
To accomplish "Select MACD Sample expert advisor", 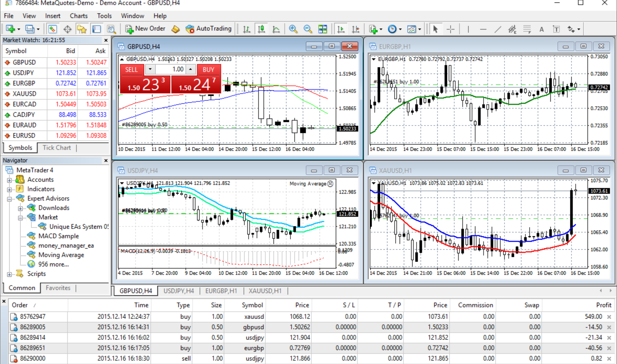I will pos(59,236).
